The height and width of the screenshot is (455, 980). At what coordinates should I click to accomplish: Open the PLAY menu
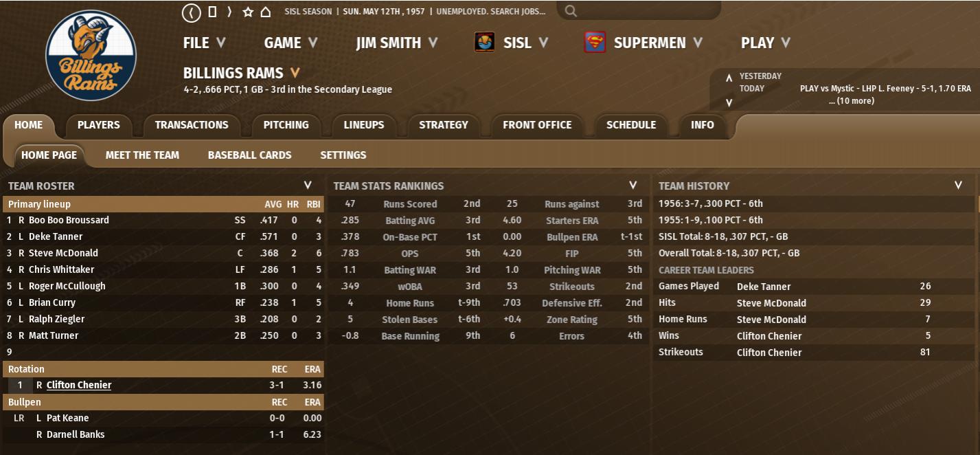point(765,43)
